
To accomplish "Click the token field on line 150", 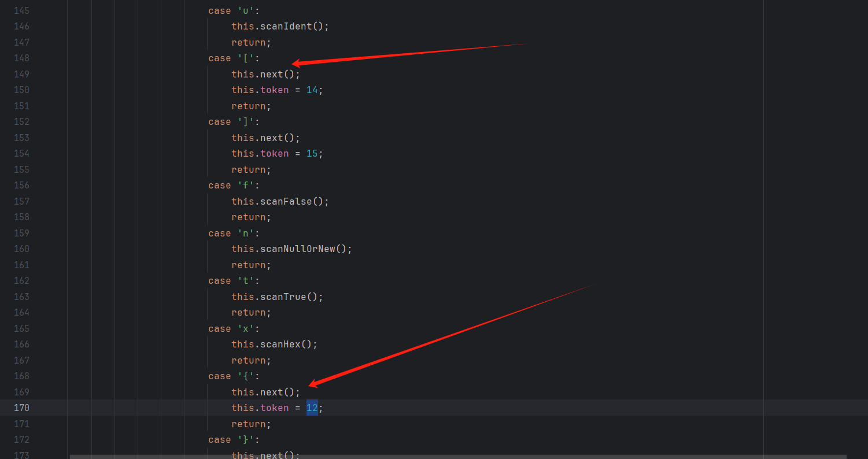I will 275,90.
